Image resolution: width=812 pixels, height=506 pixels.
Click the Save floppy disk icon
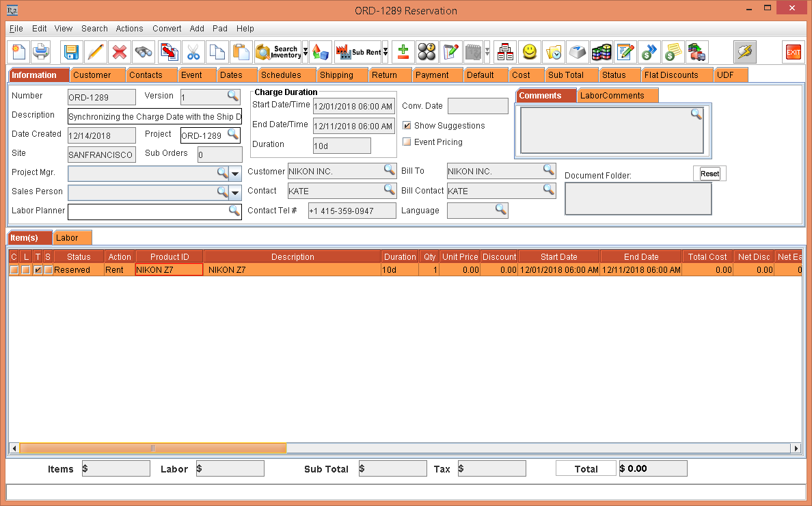point(71,52)
